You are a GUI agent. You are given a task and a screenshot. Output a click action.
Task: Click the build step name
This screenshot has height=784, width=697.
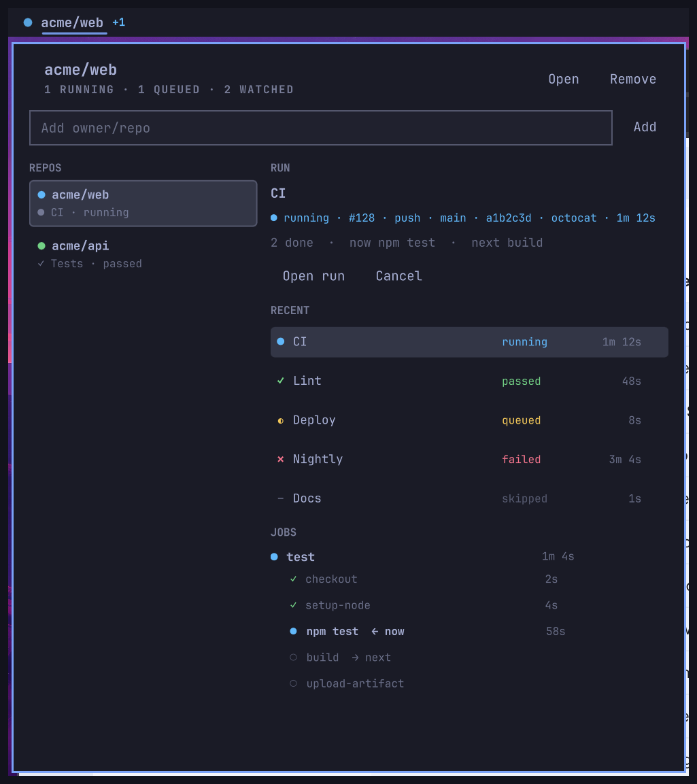tap(322, 658)
